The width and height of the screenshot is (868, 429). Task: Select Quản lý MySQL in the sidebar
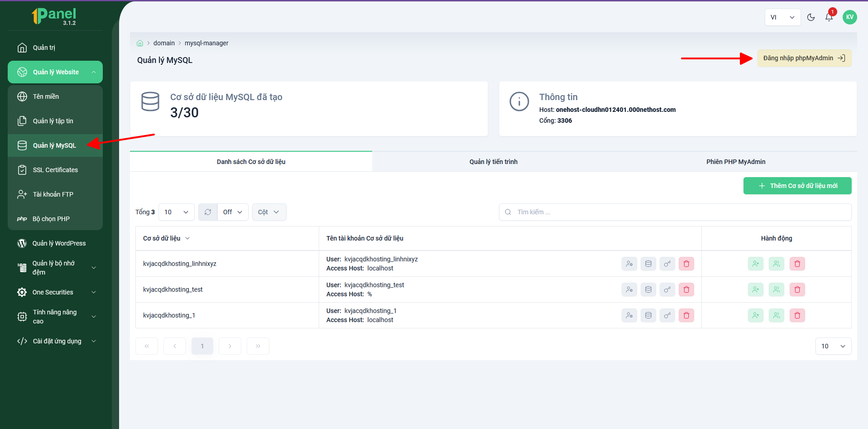(x=55, y=145)
